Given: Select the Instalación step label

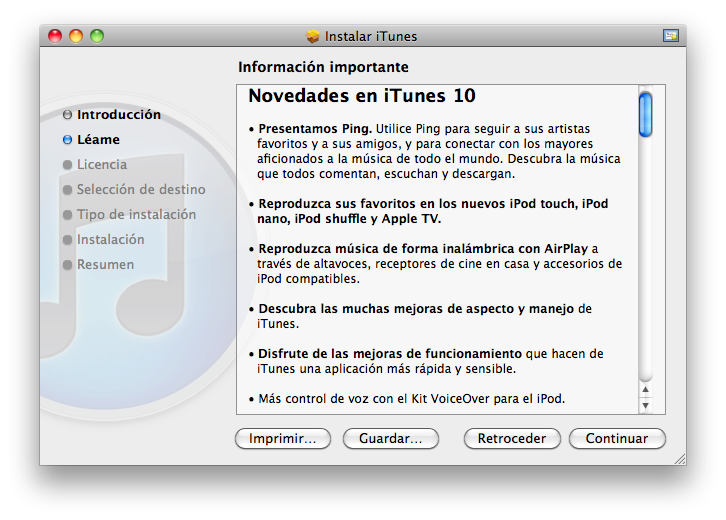Looking at the screenshot, I should 111,239.
